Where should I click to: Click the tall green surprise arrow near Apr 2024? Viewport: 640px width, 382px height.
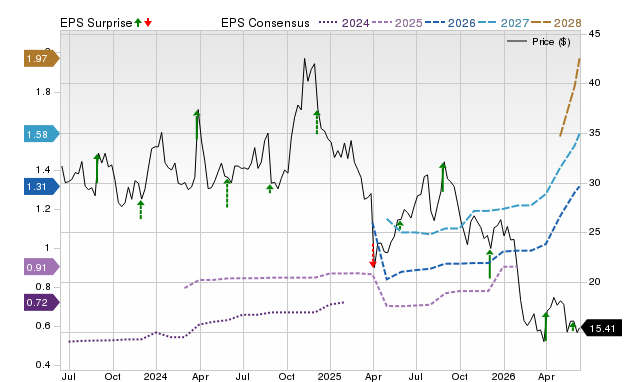point(197,124)
